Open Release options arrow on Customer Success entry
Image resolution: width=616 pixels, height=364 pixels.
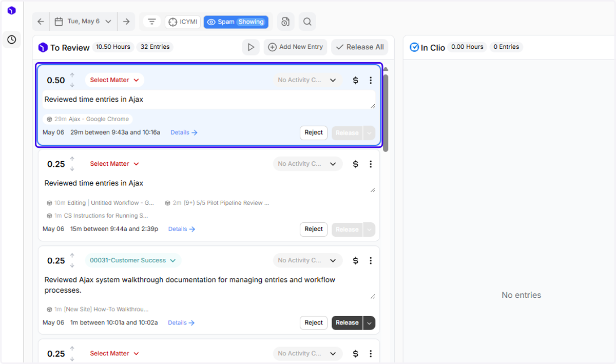(369, 323)
